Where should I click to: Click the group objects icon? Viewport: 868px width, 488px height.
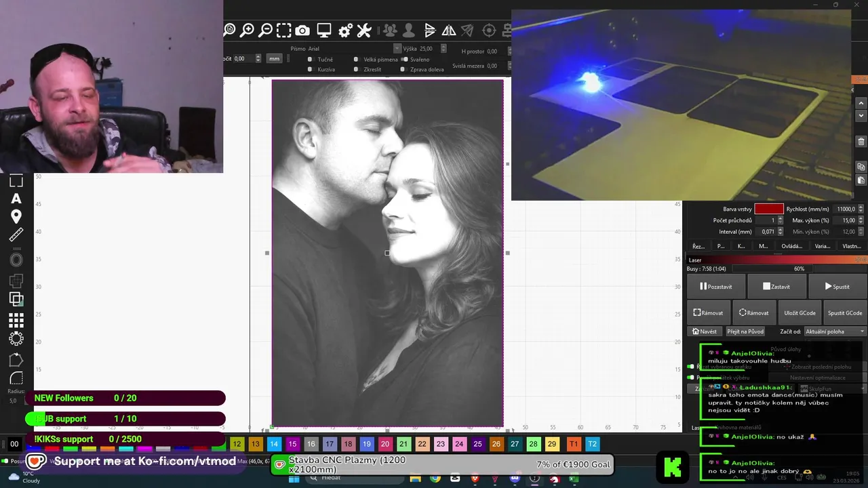click(390, 30)
